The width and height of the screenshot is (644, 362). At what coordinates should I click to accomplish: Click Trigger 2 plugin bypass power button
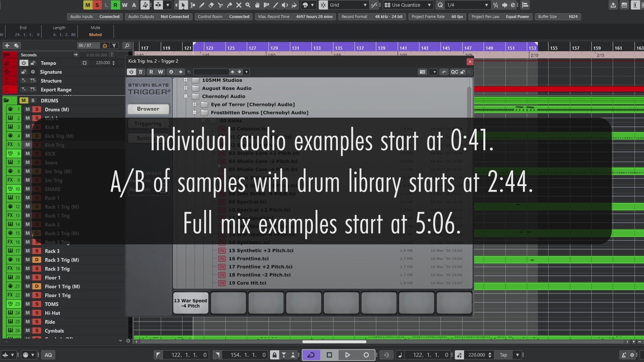point(131,72)
